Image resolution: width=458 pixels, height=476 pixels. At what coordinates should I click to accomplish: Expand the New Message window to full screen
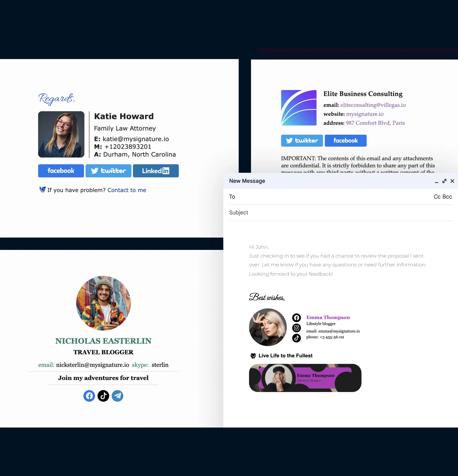(444, 181)
